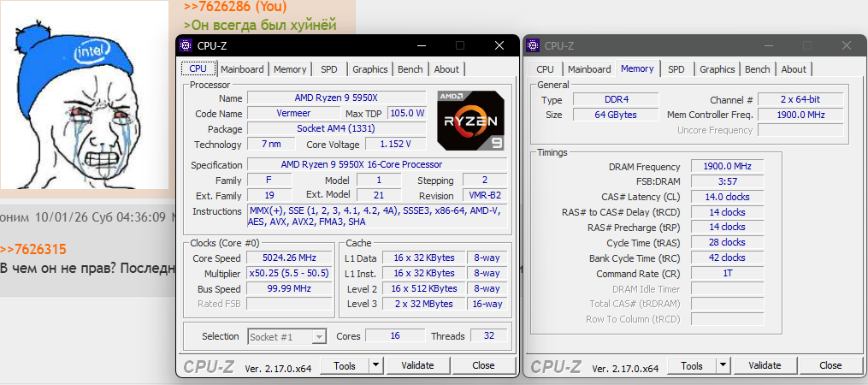This screenshot has width=868, height=385.
Task: Open the Socket #1 selection dropdown
Action: 286,336
